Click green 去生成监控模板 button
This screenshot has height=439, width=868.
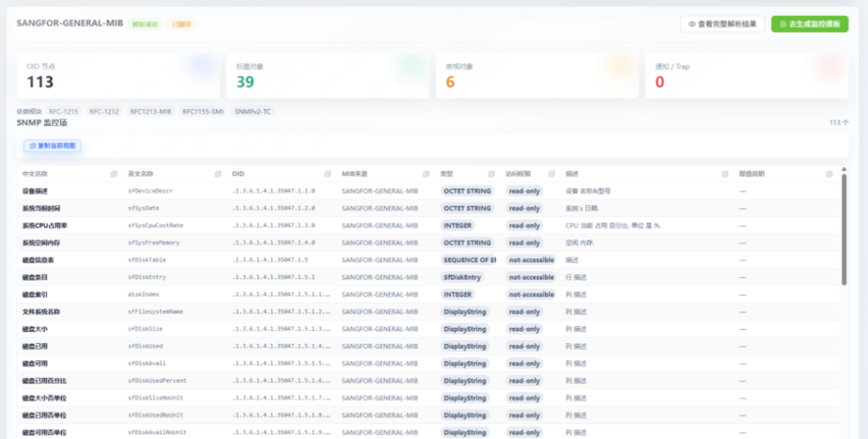pyautogui.click(x=810, y=24)
